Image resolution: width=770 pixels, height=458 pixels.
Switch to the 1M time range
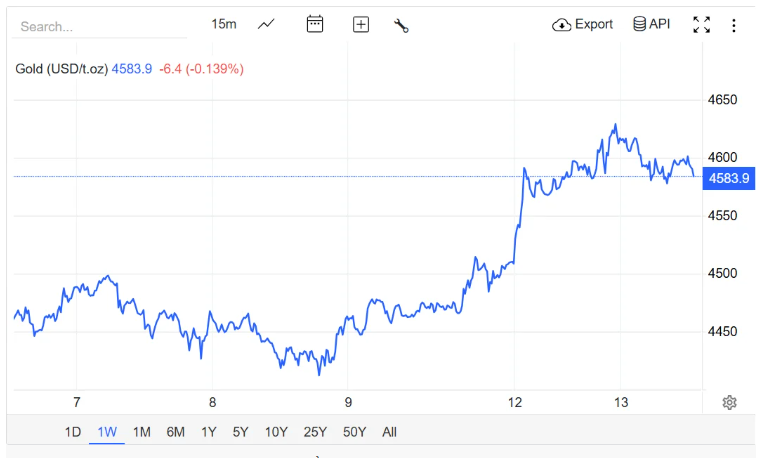coord(141,432)
